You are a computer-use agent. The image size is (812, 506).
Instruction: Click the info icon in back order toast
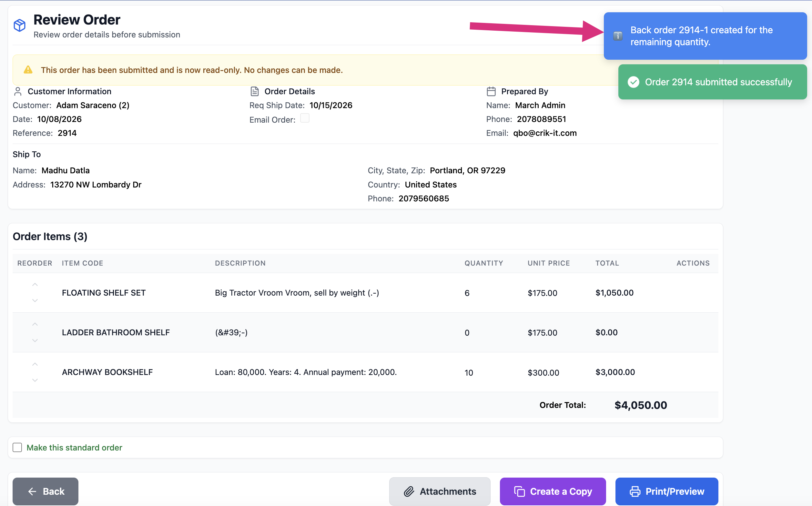(618, 36)
